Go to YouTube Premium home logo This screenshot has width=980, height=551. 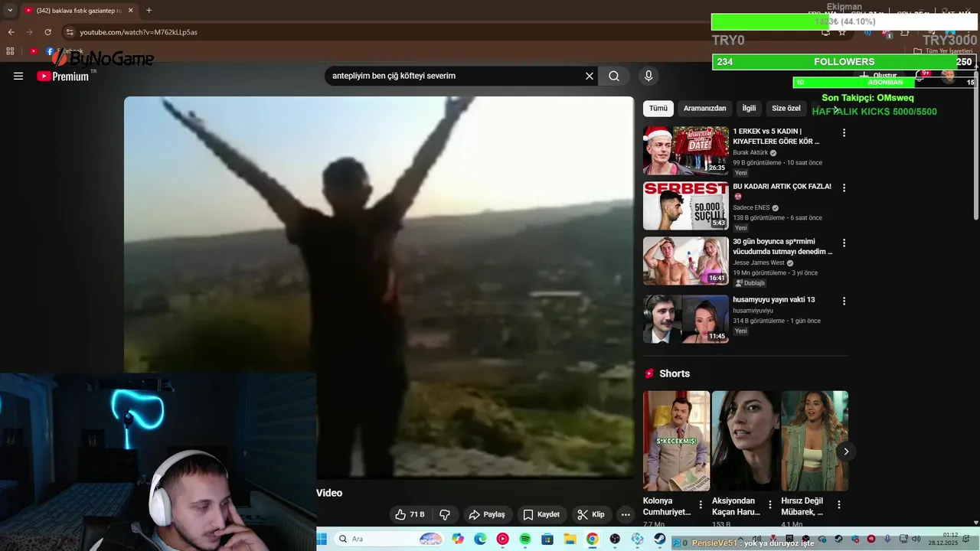pos(63,76)
